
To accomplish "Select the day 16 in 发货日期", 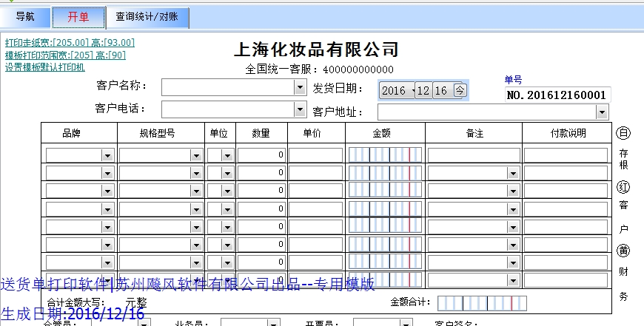I will (x=440, y=91).
